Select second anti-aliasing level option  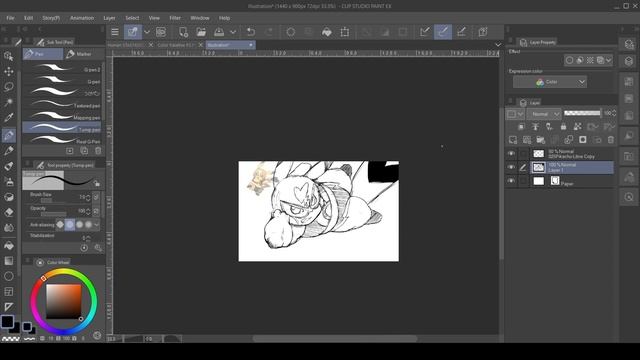(x=70, y=224)
